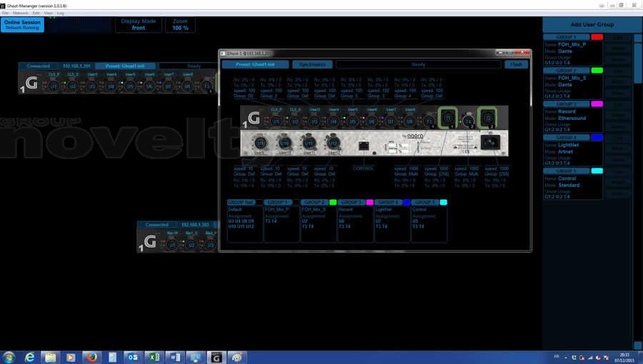
Task: Select the T2 trunk port with green outline
Action: (x=488, y=117)
